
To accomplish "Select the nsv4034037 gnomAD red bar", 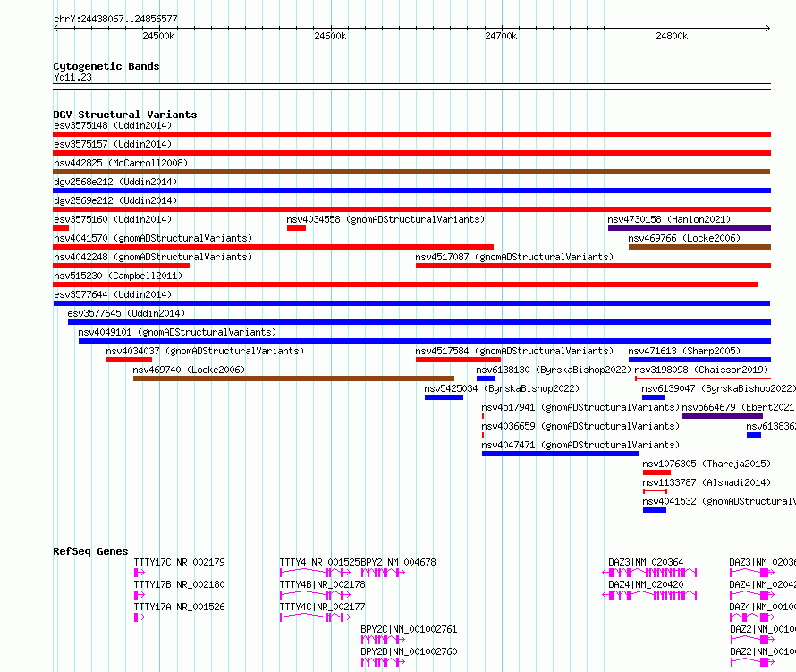I will point(130,360).
